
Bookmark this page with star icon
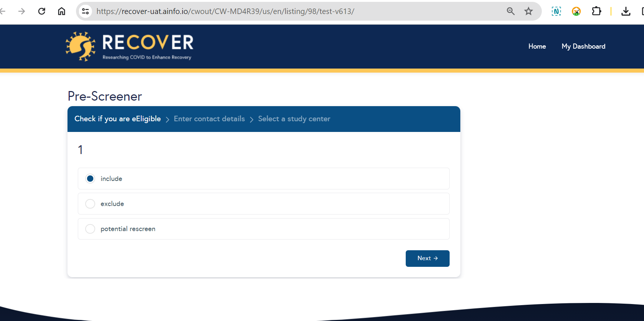click(x=529, y=11)
